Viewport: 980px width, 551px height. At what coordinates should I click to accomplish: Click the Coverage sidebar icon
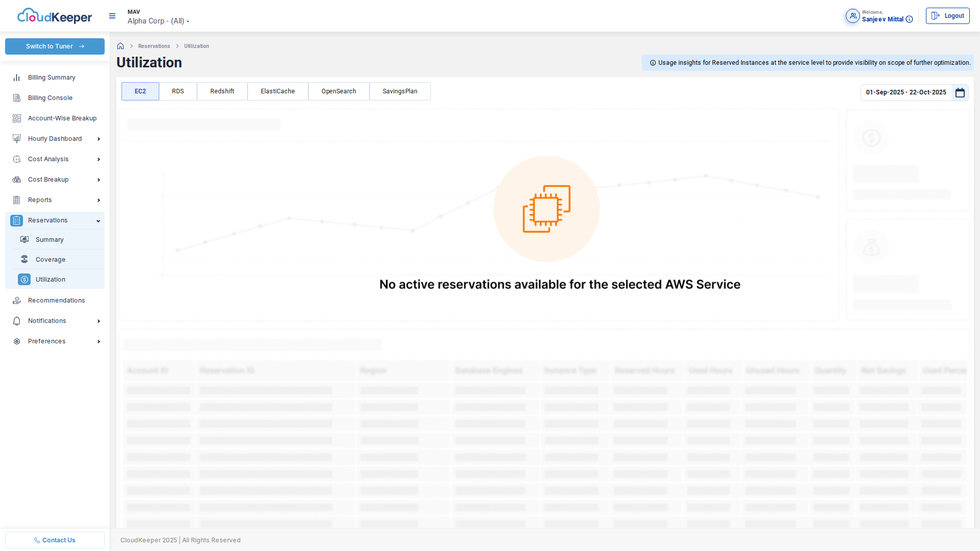pyautogui.click(x=24, y=259)
